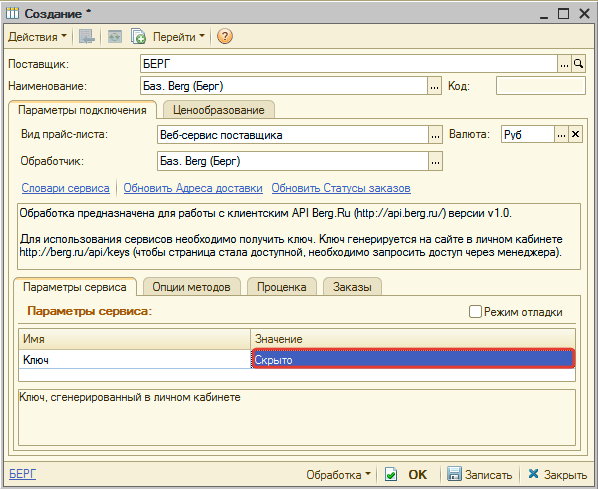Click the Обновить Адреса доставки link
Image resolution: width=598 pixels, height=489 pixels.
tap(193, 188)
